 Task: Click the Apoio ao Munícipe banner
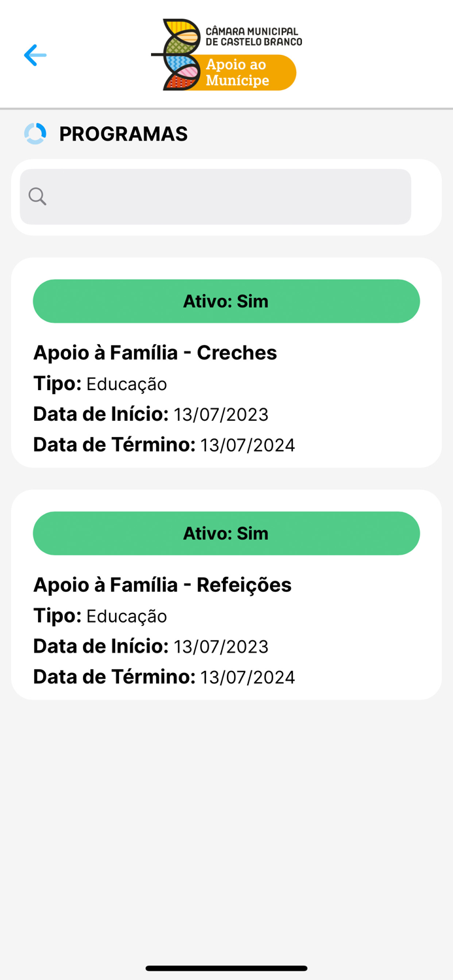[248, 72]
